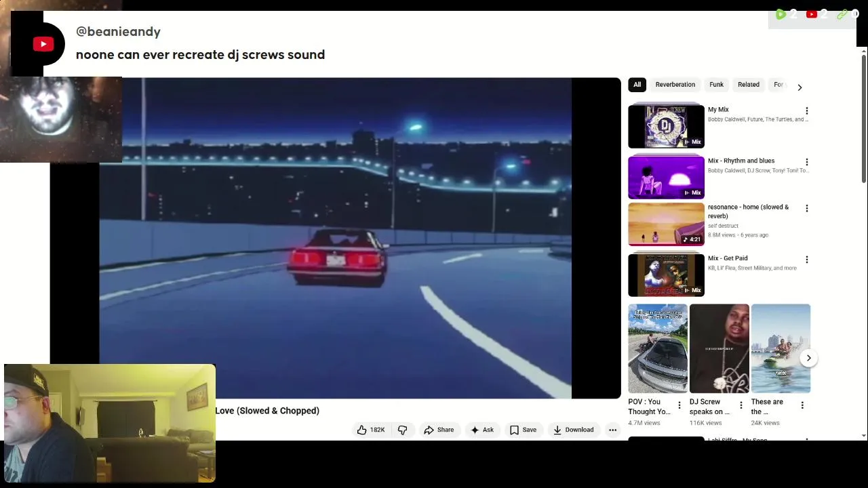The height and width of the screenshot is (488, 868).
Task: Click '24K views' under third short
Action: 766,423
